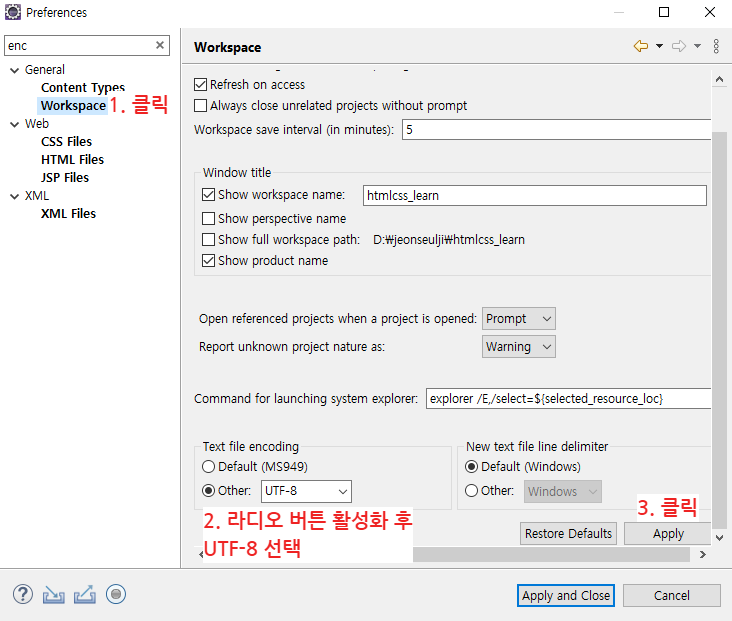Click the workspace name text field
The image size is (732, 621).
(535, 195)
